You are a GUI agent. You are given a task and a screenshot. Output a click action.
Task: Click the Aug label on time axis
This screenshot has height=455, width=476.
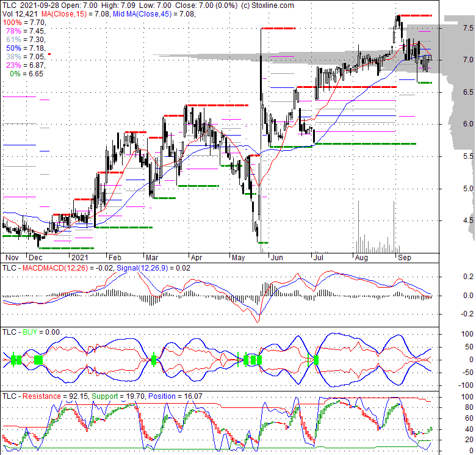361,258
